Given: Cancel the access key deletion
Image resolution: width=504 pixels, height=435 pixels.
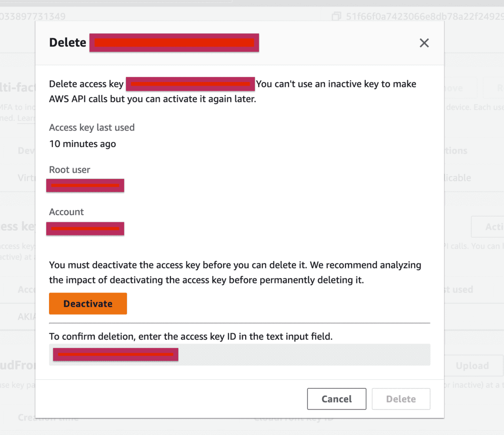Looking at the screenshot, I should [x=336, y=399].
